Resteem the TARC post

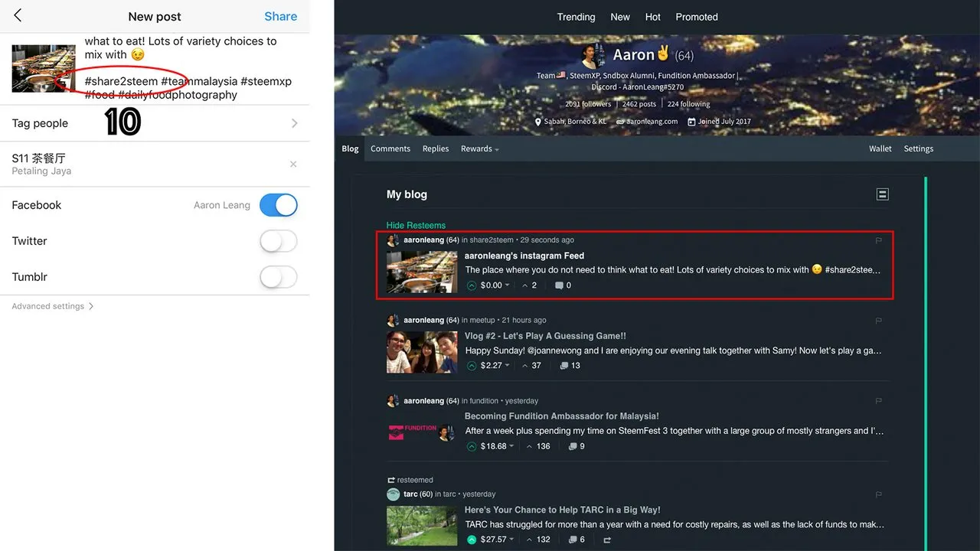point(607,540)
